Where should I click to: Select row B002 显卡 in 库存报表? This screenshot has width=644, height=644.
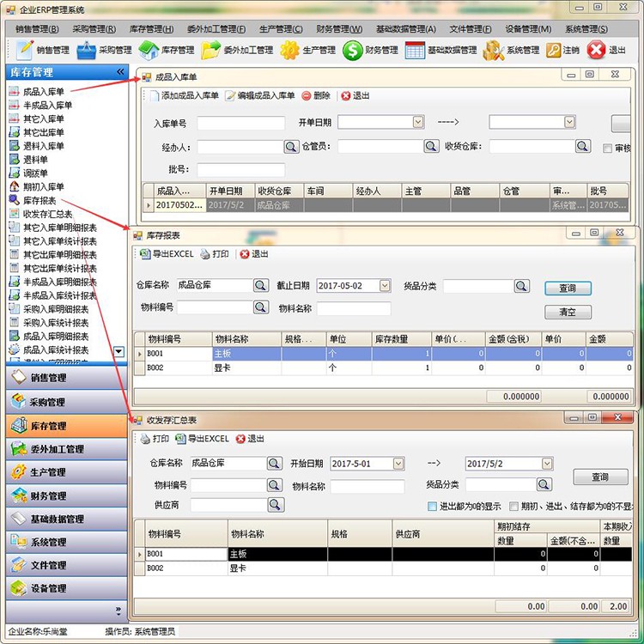pyautogui.click(x=383, y=368)
